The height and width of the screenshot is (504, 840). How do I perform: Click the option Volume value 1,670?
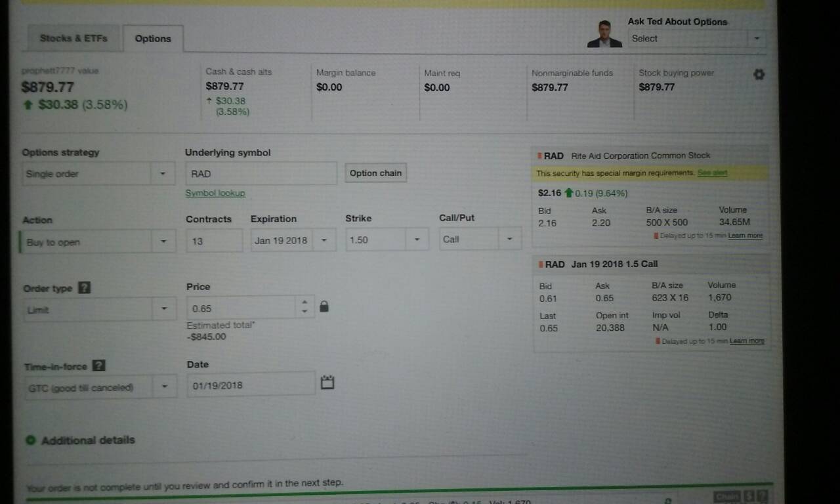click(x=720, y=297)
